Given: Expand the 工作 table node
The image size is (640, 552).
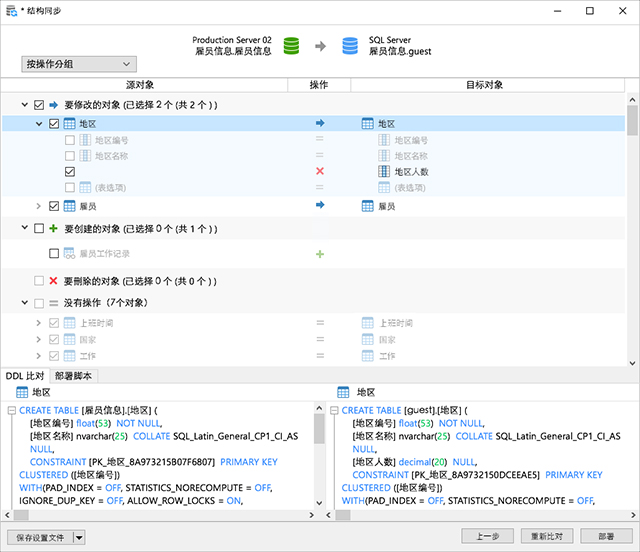Looking at the screenshot, I should click(x=38, y=356).
